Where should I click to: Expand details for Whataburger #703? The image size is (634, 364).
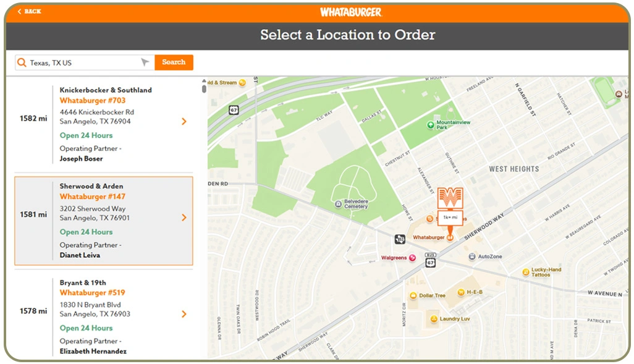point(184,121)
